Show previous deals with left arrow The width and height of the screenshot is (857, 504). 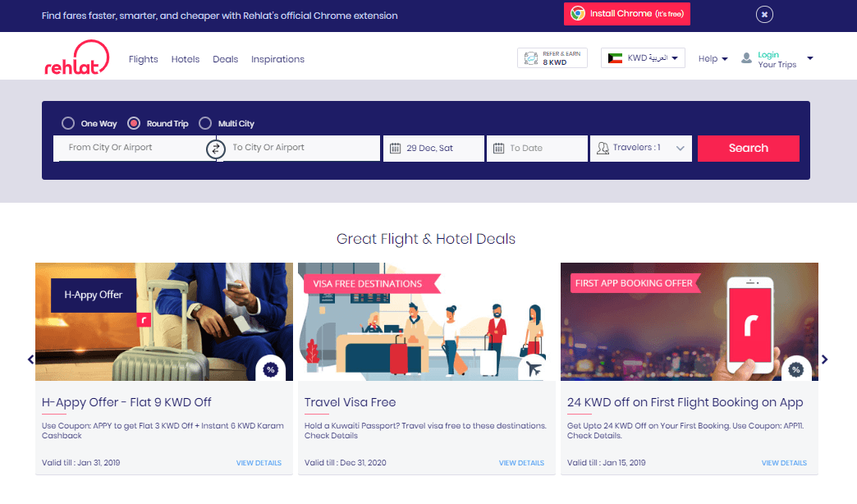point(31,360)
